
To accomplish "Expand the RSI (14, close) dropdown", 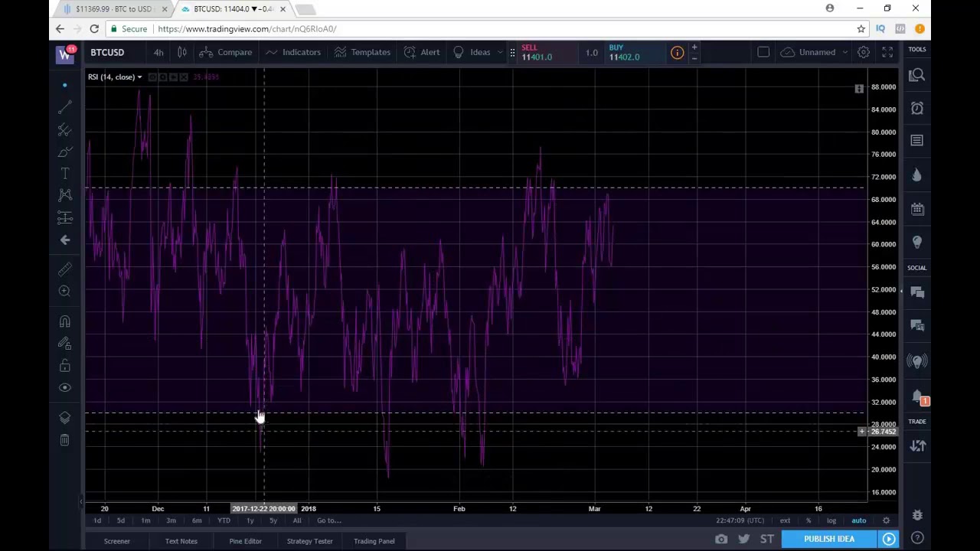I will (x=139, y=77).
